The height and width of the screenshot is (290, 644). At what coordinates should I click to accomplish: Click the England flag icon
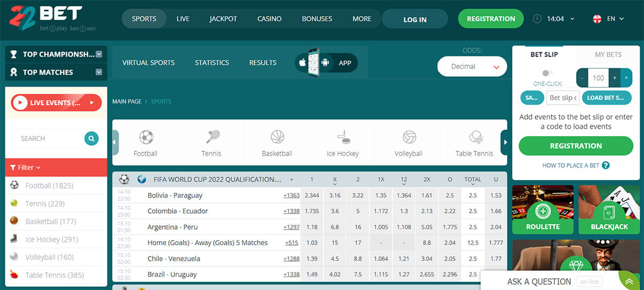click(598, 19)
